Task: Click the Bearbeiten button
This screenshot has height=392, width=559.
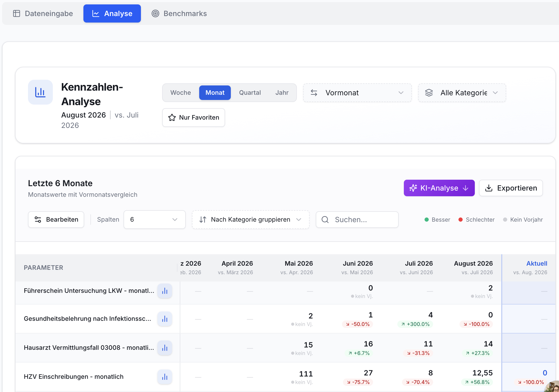Action: [x=56, y=220]
